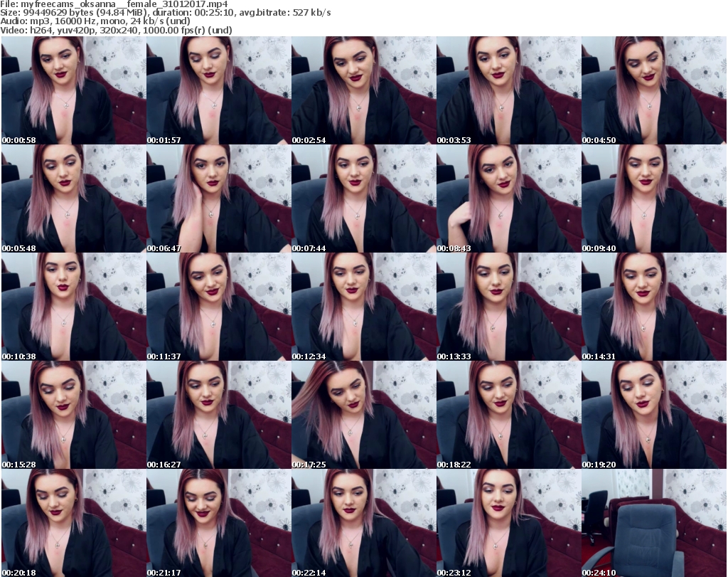View the 00:20:18 thumbnail
The height and width of the screenshot is (577, 728).
pyautogui.click(x=73, y=523)
